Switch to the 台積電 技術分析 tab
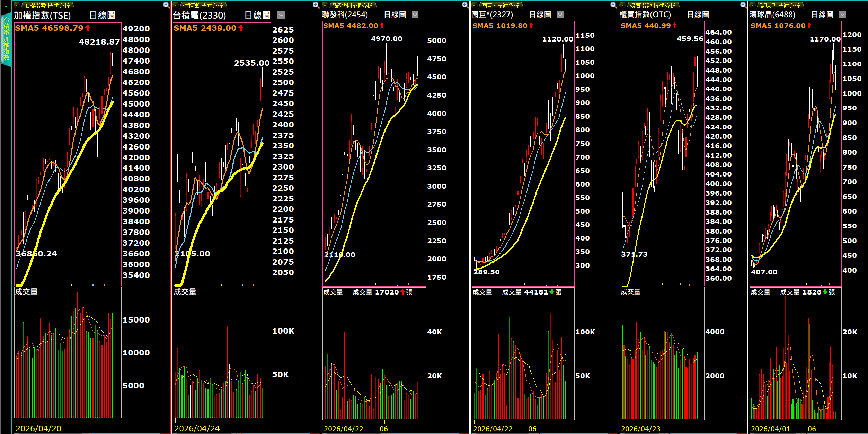The width and height of the screenshot is (868, 434). click(203, 6)
